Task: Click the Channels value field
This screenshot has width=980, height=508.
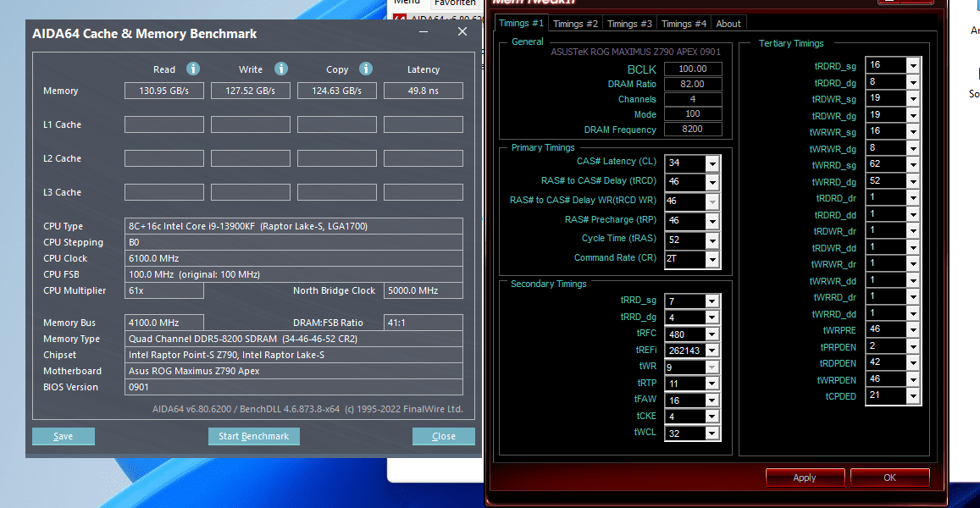Action: pyautogui.click(x=693, y=99)
